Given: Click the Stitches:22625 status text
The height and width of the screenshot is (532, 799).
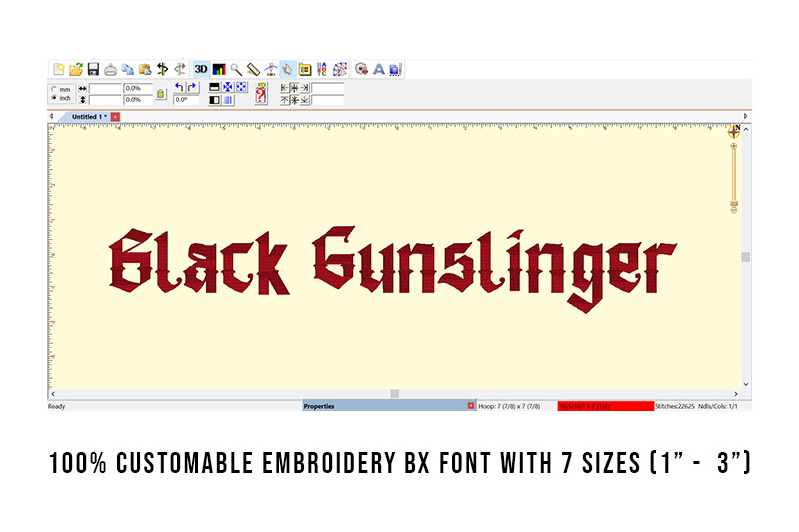Looking at the screenshot, I should pyautogui.click(x=675, y=406).
